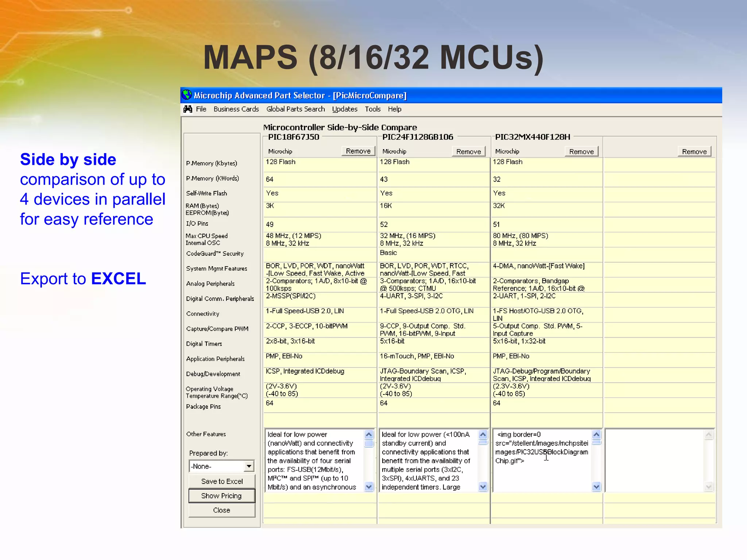The image size is (747, 560).
Task: Click the scroll thumb of the PIC32MX440F128H description
Action: coord(596,442)
